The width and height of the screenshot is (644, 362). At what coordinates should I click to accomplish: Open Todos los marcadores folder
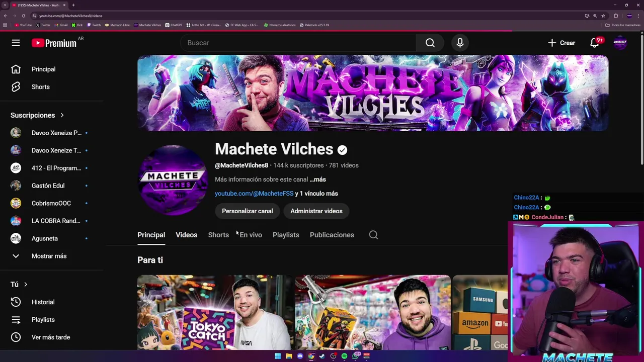coord(623,25)
